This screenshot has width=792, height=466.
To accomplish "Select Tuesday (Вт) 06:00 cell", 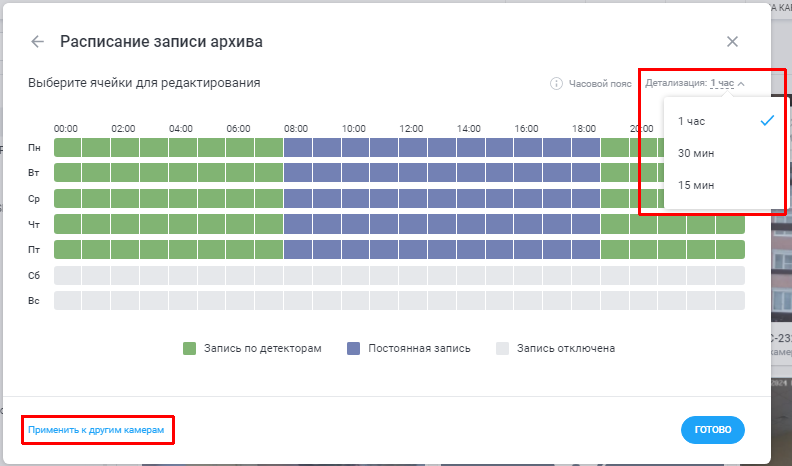I will 240,173.
